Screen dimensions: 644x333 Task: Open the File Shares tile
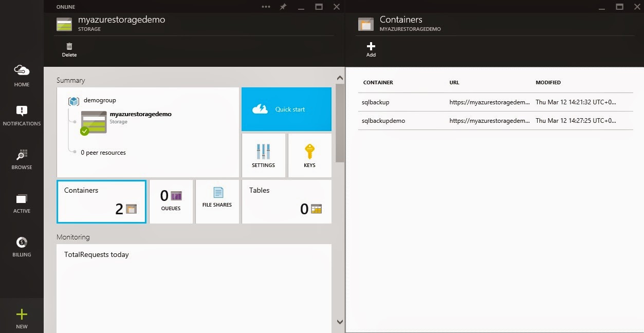click(x=217, y=201)
